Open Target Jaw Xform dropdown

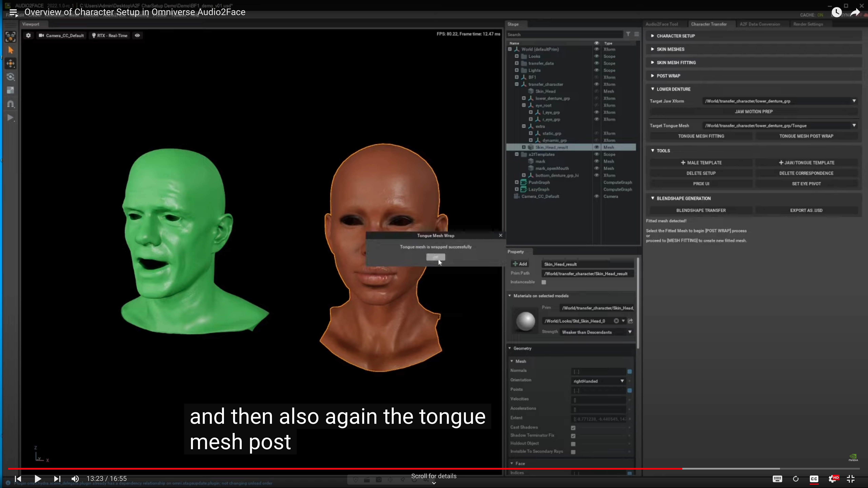pos(854,101)
